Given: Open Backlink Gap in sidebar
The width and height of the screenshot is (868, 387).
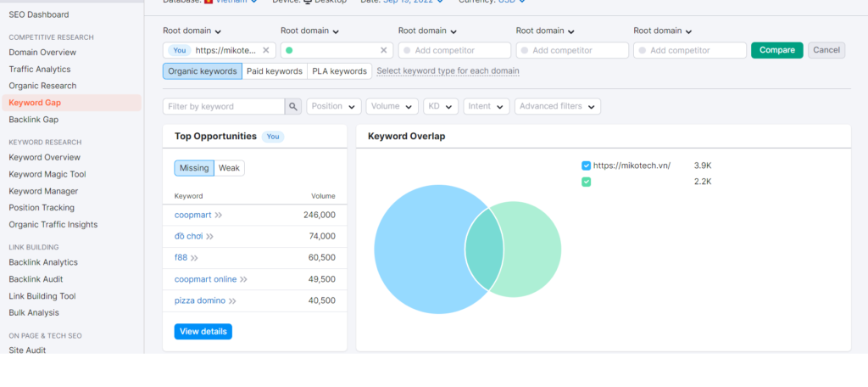Looking at the screenshot, I should (33, 120).
